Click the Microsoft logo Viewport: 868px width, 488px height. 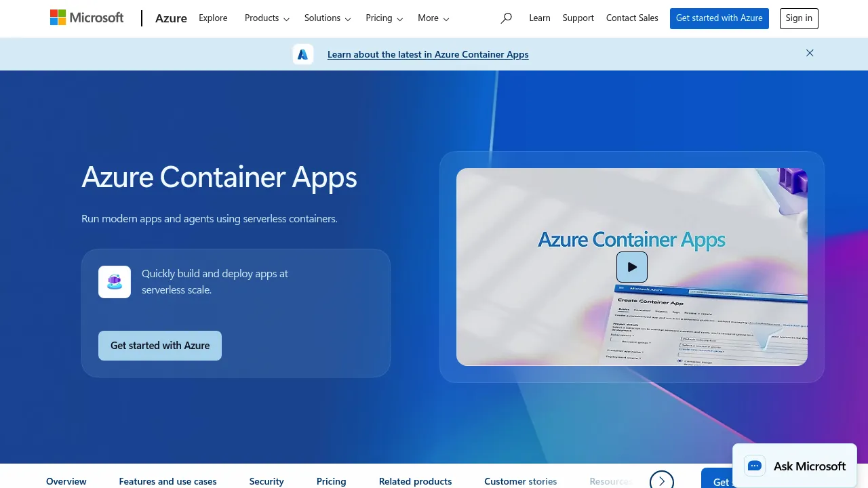tap(87, 18)
